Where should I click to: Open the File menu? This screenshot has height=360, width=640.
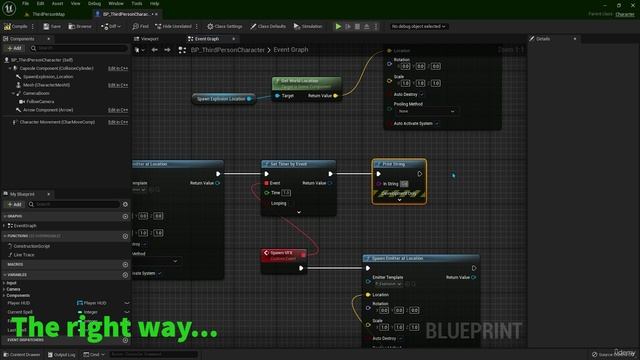tap(25, 3)
